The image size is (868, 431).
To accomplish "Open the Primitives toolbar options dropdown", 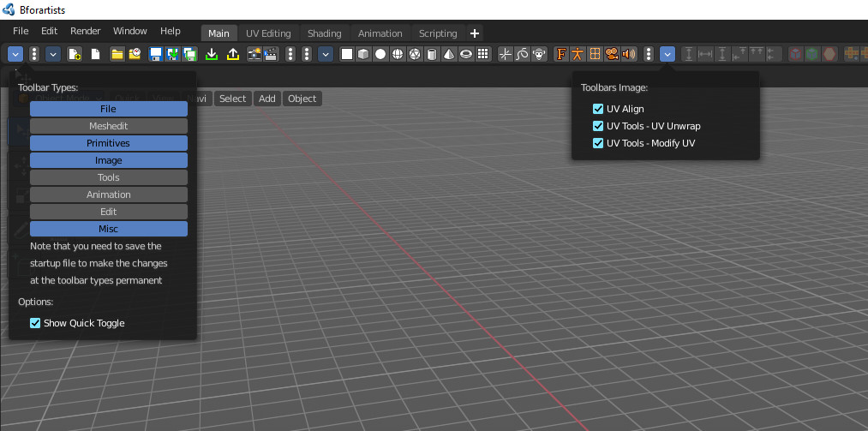I will click(326, 54).
